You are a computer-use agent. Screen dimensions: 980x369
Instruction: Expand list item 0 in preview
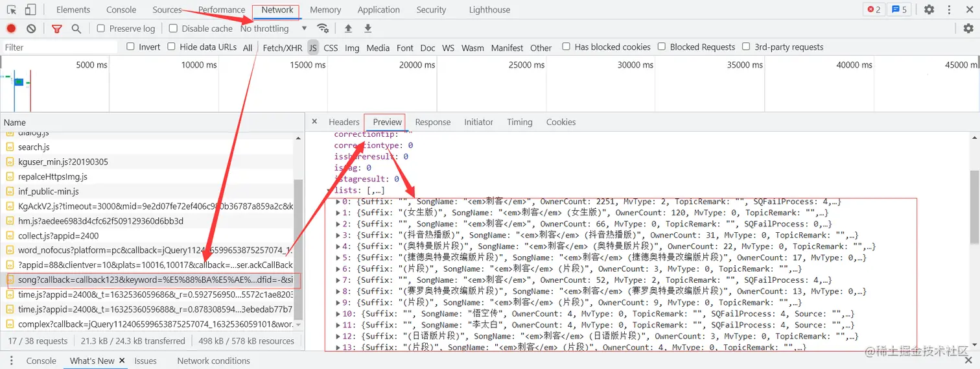click(x=338, y=202)
